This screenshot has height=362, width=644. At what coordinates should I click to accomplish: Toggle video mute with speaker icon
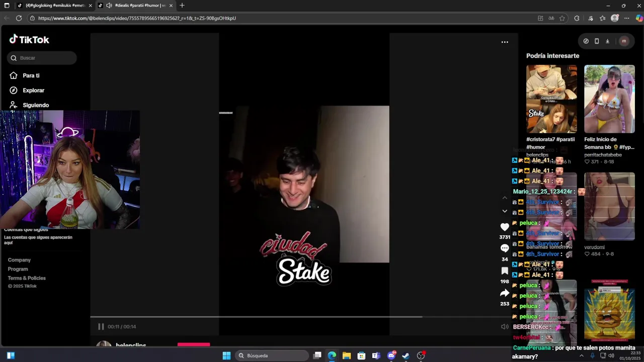click(505, 327)
